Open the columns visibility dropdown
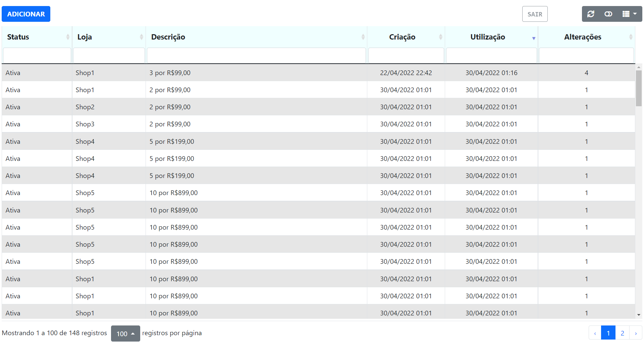 tap(629, 14)
